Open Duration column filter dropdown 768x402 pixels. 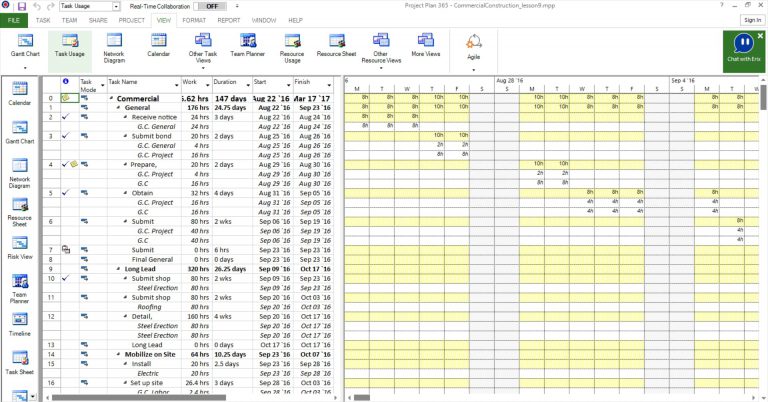click(248, 85)
